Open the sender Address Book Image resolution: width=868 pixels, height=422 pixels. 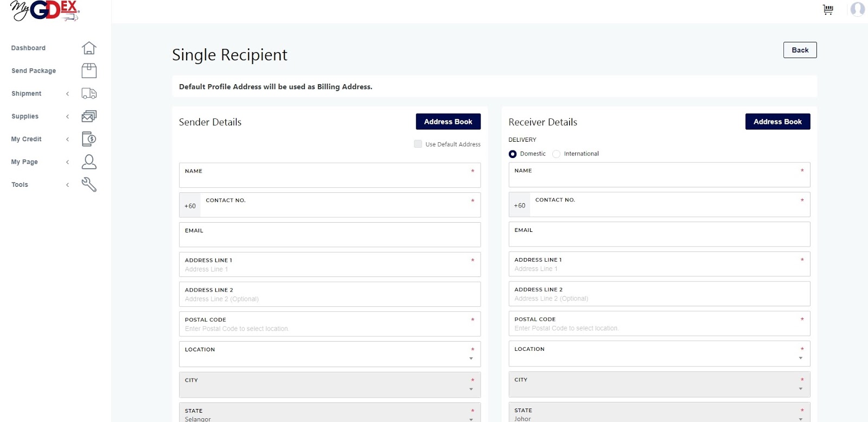click(448, 122)
